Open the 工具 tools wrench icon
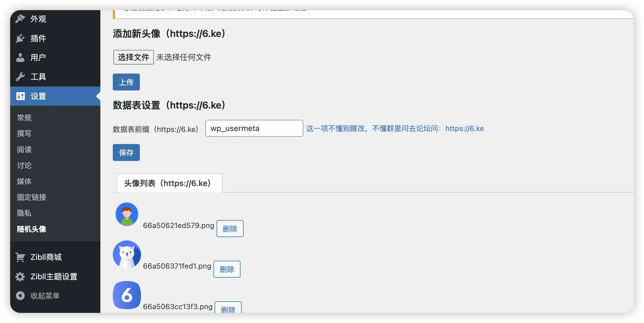This screenshot has height=323, width=644. coord(20,76)
